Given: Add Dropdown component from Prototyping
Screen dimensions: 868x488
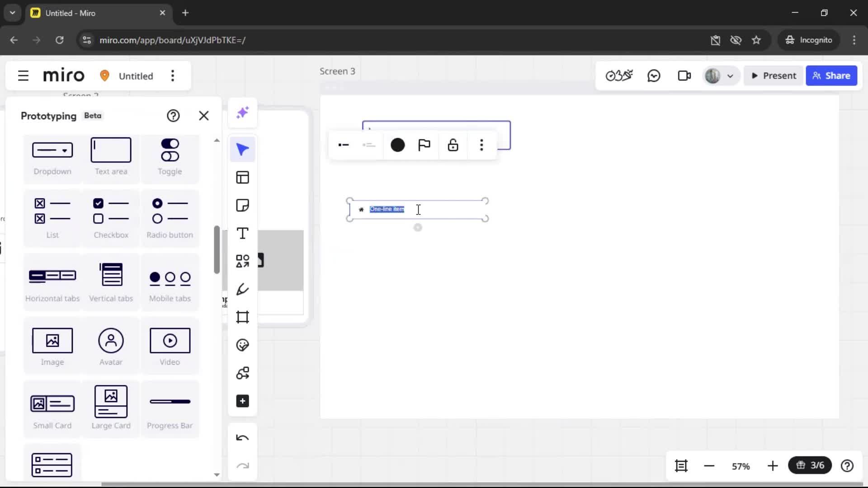Looking at the screenshot, I should [x=52, y=158].
